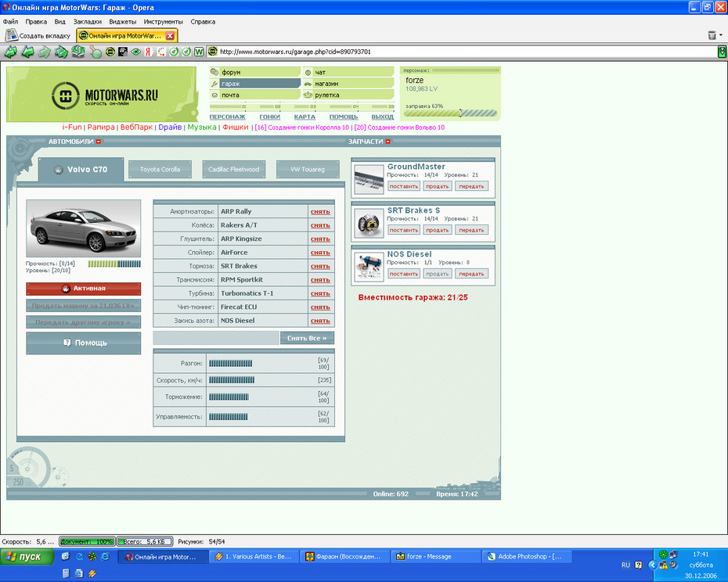Open the Файл menu
728x582 pixels.
click(10, 21)
